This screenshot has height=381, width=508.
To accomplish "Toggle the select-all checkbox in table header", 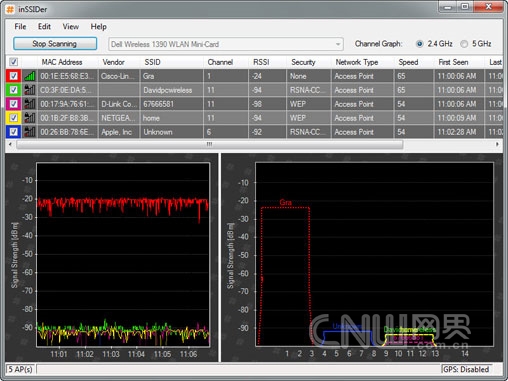I will (14, 62).
